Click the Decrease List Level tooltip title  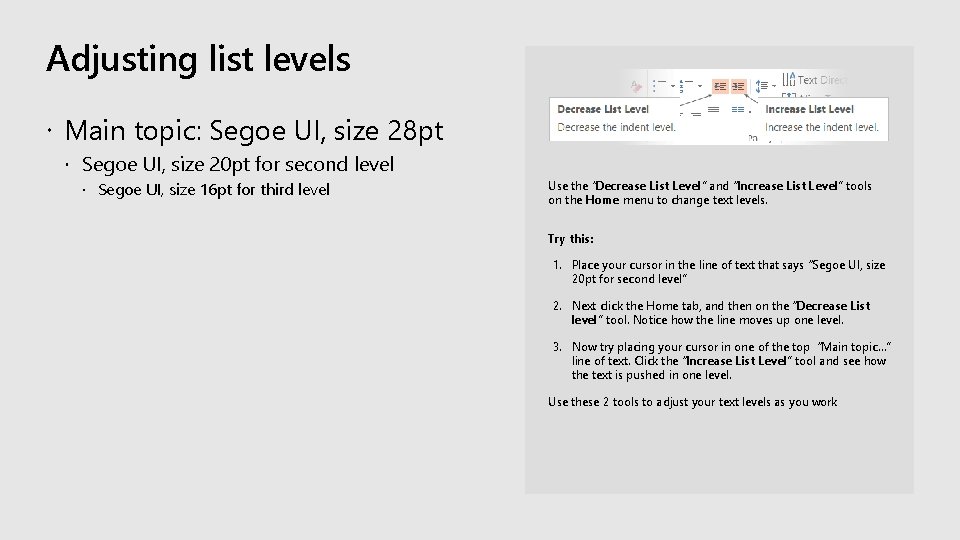point(603,109)
